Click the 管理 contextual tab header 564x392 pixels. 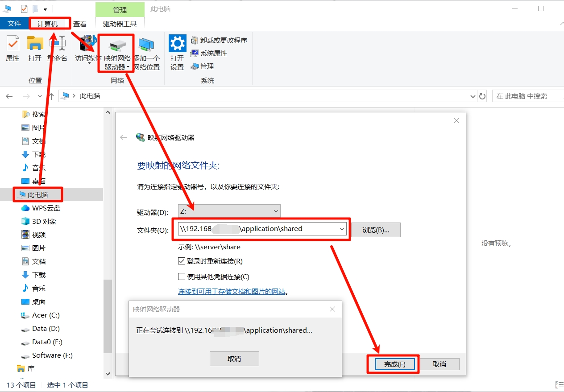(x=120, y=9)
